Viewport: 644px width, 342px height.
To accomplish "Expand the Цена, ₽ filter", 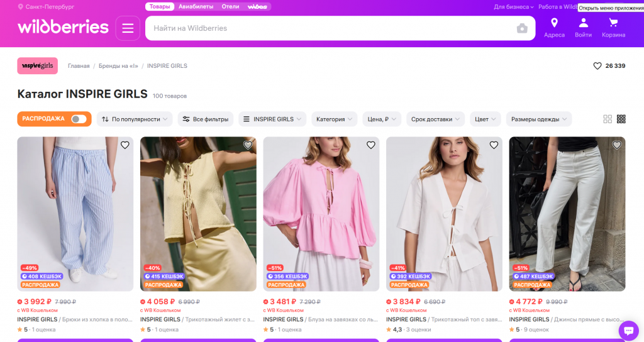I will click(382, 119).
